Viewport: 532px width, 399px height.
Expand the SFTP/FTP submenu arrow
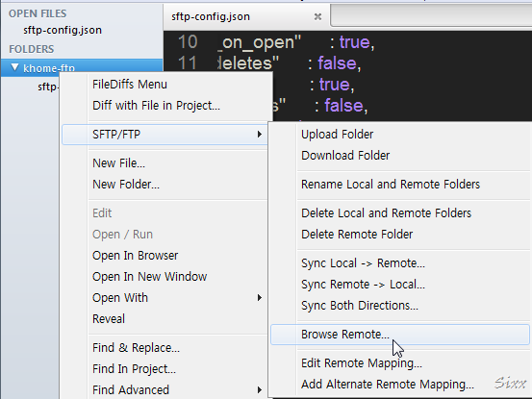pos(260,135)
